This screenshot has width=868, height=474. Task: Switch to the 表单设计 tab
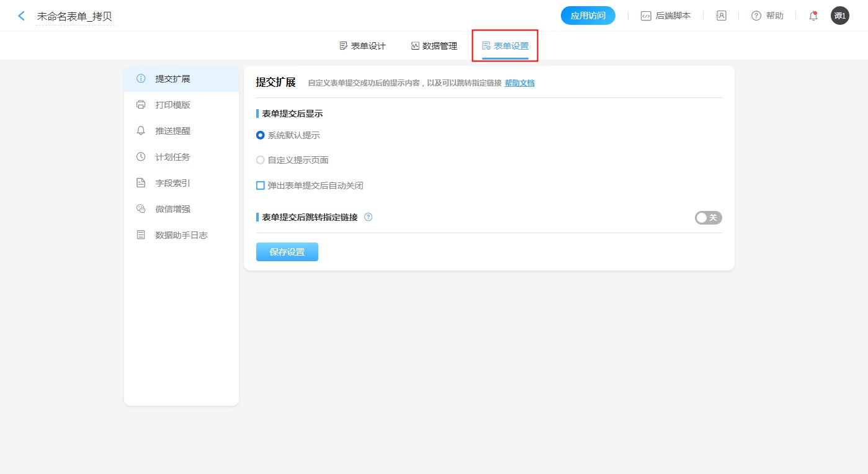coord(363,46)
